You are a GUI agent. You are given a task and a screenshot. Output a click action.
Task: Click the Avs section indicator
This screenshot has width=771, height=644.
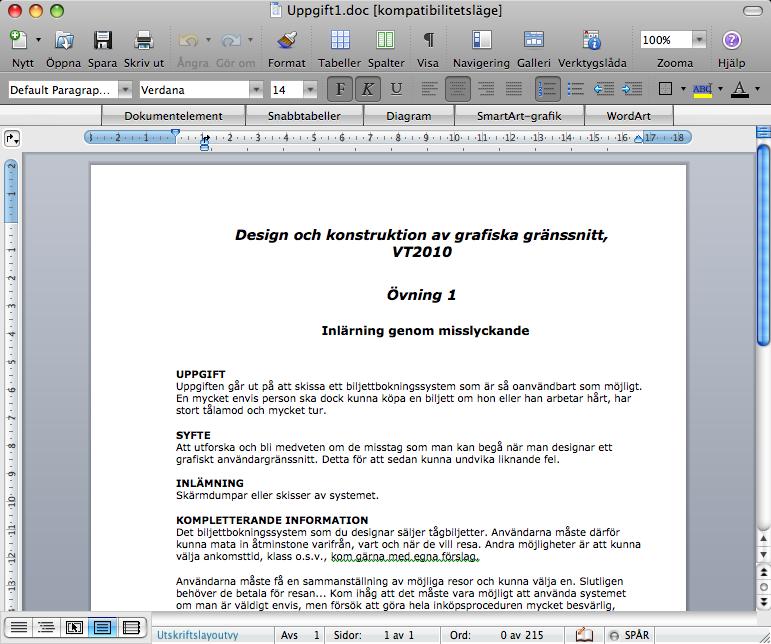point(300,635)
